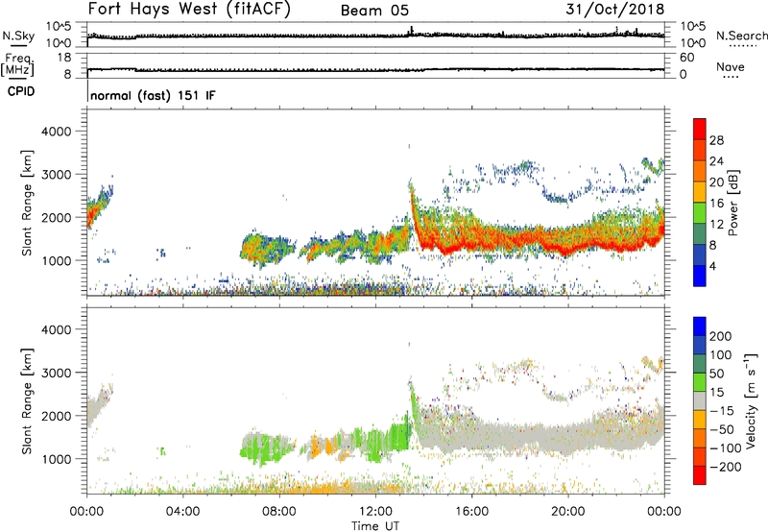This screenshot has width=768, height=532.
Task: Click the '18' label on frequency axis
Action: [64, 58]
